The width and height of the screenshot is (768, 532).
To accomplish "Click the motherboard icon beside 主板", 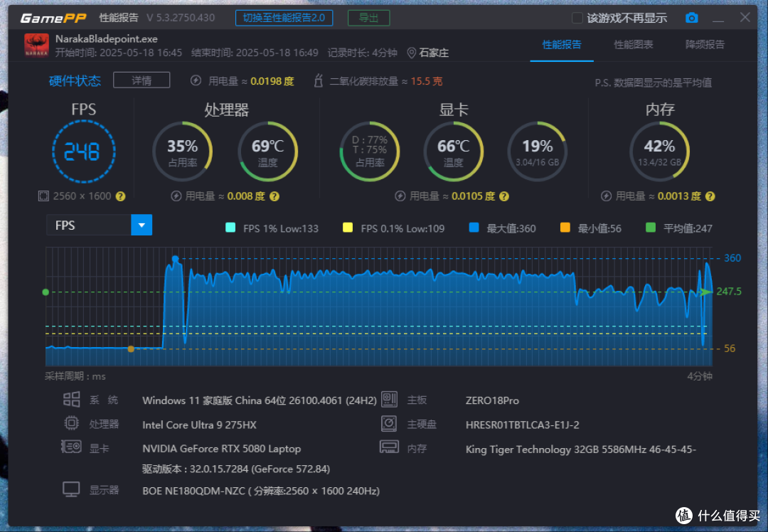I will [x=390, y=399].
